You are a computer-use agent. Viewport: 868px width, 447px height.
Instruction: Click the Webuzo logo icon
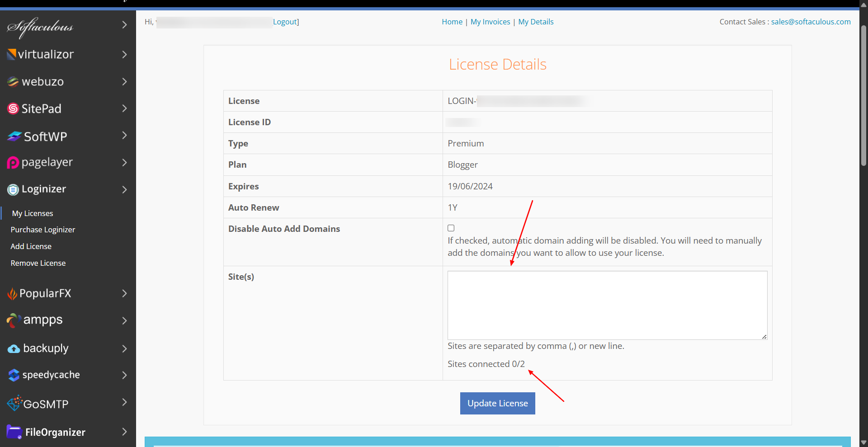(x=13, y=82)
